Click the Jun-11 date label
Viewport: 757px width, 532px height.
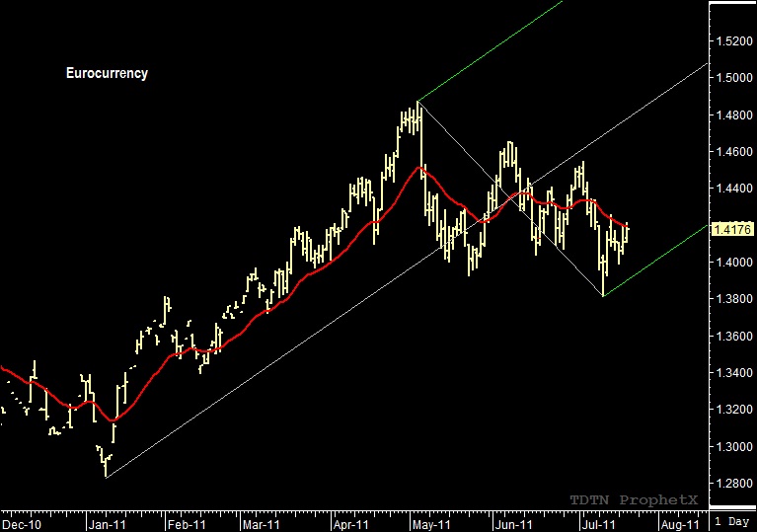coord(513,524)
